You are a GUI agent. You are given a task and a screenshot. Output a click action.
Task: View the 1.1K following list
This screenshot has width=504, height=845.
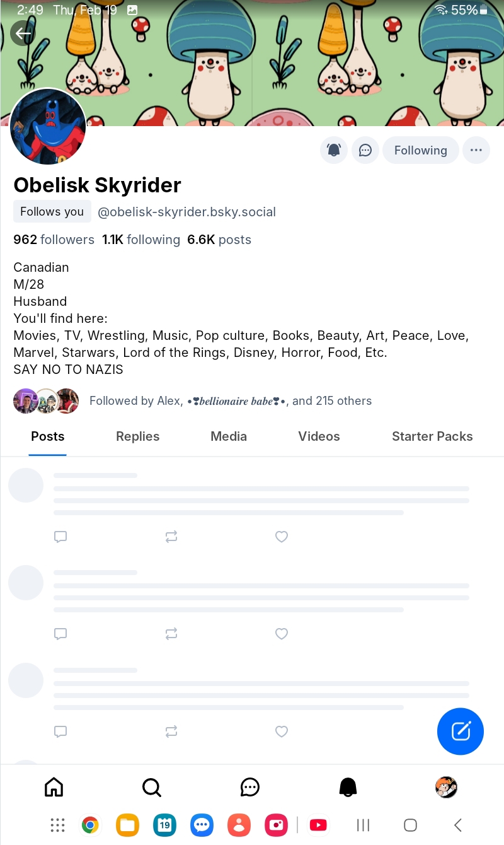(x=141, y=240)
